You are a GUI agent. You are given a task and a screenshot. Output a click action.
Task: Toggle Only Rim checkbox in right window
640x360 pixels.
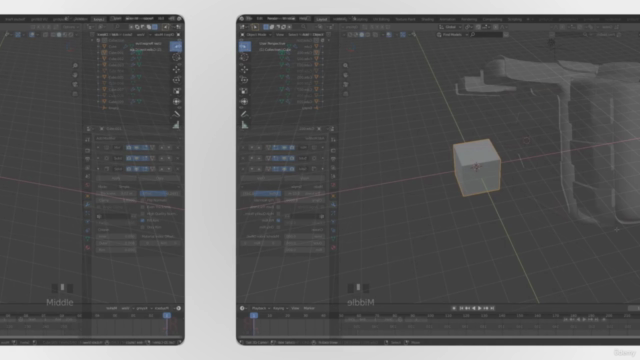coord(278,227)
